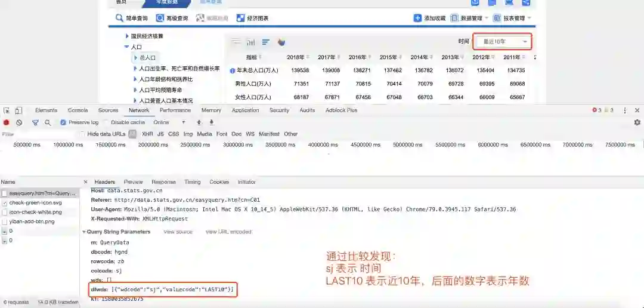
Task: Open the Application tab
Action: pos(245,110)
